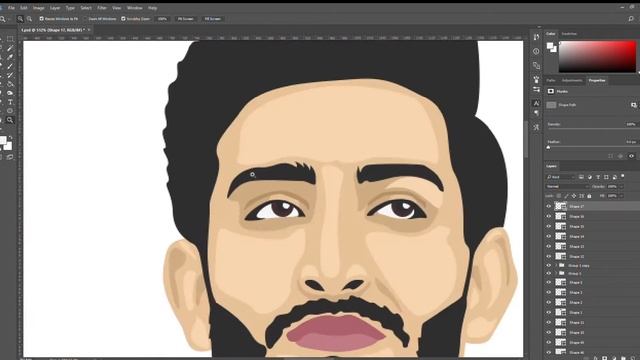This screenshot has width=640, height=360.
Task: Open the Opacity slider dropdown arrow
Action: tap(621, 187)
